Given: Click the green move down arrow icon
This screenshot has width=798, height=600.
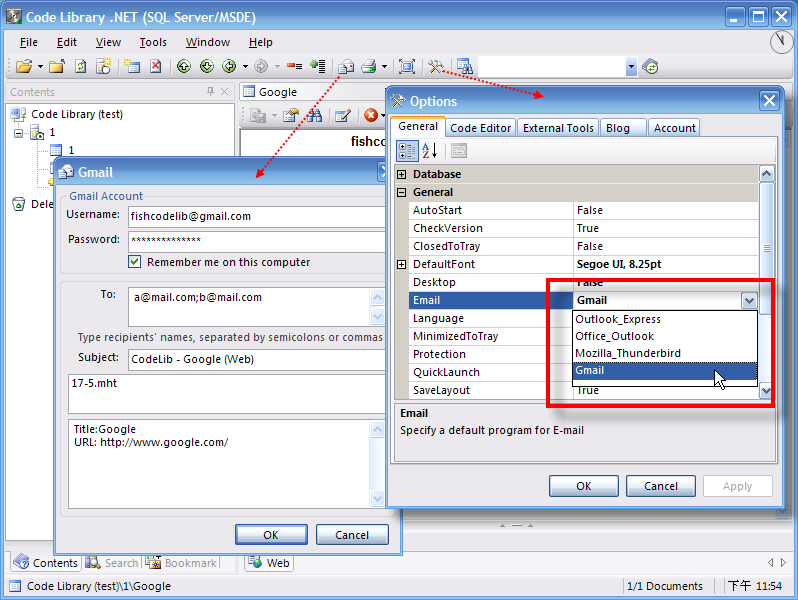Looking at the screenshot, I should tap(207, 66).
